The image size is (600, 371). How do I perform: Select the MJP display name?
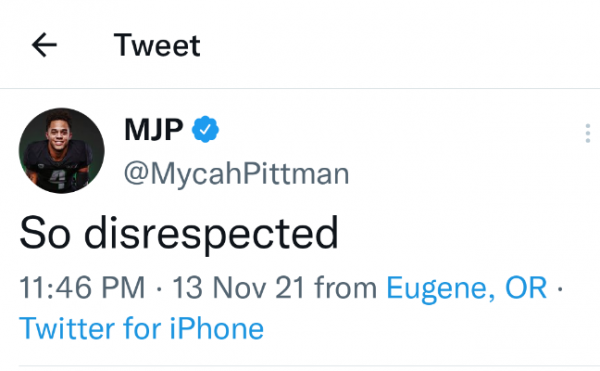[154, 130]
